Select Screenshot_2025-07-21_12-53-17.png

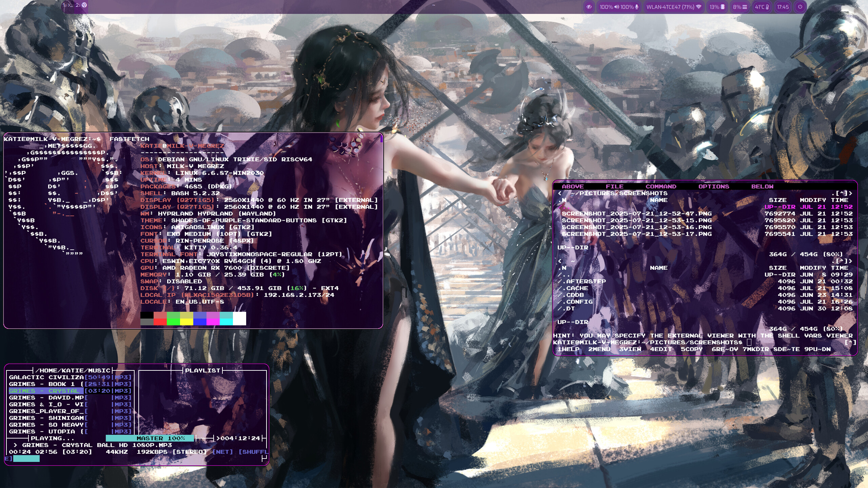705,234
